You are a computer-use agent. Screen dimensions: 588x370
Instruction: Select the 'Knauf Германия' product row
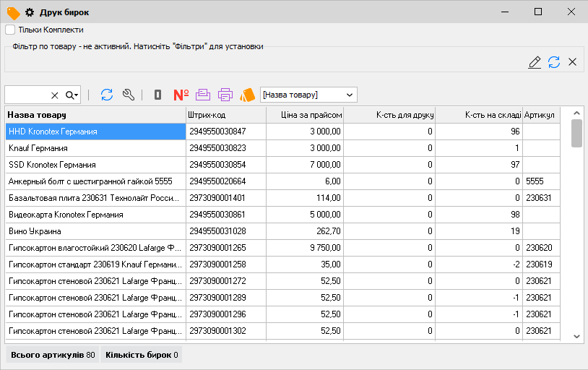[95, 148]
